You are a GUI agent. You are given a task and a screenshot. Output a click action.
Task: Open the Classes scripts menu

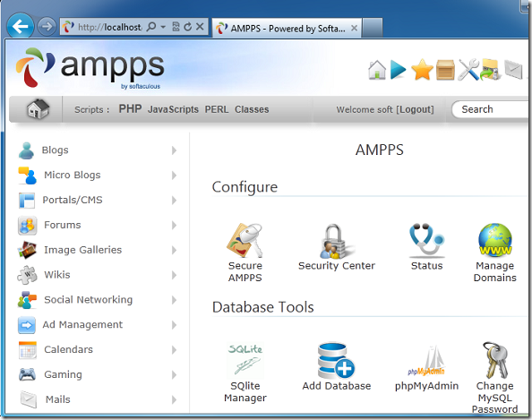point(252,109)
